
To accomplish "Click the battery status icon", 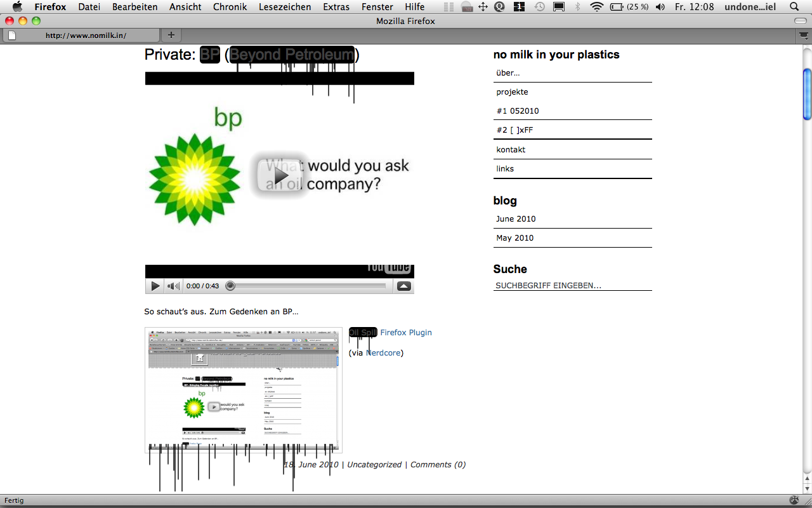I will pyautogui.click(x=616, y=7).
